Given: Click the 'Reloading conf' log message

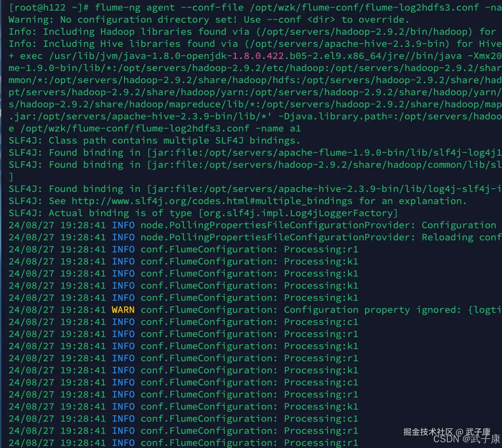Looking at the screenshot, I should click(x=462, y=237).
